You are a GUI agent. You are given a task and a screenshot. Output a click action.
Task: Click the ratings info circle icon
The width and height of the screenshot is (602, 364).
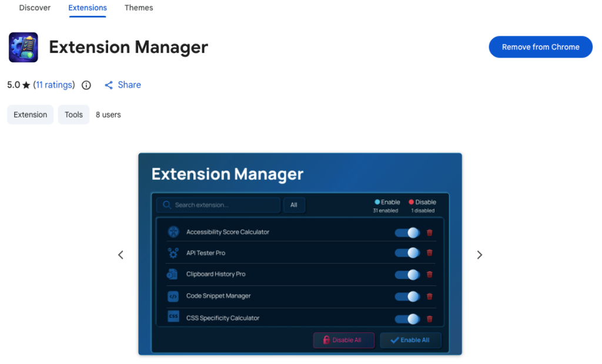pyautogui.click(x=86, y=85)
